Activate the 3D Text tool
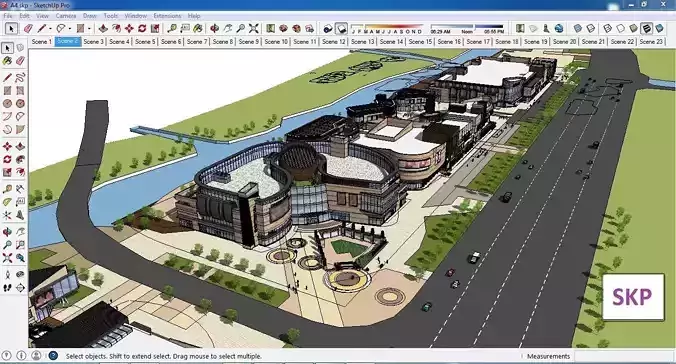The width and height of the screenshot is (676, 364). point(20,215)
